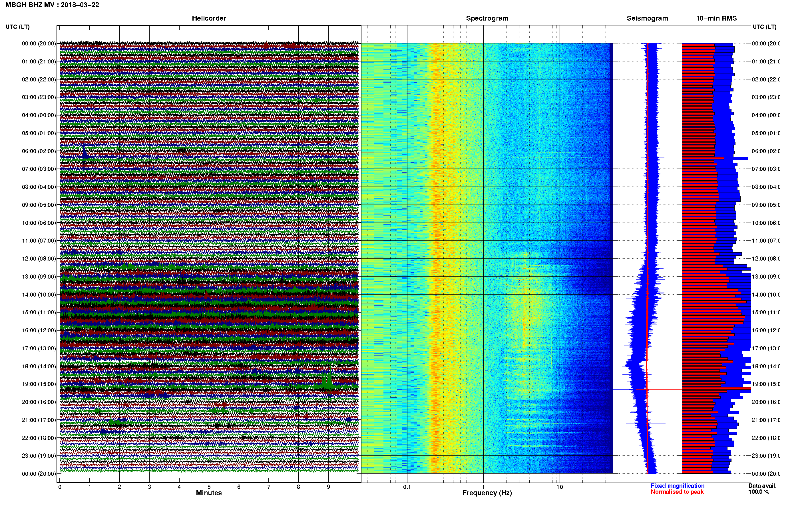Click the UTC (LT) label beside the Helicorder
The height and width of the screenshot is (508, 812).
pyautogui.click(x=17, y=27)
